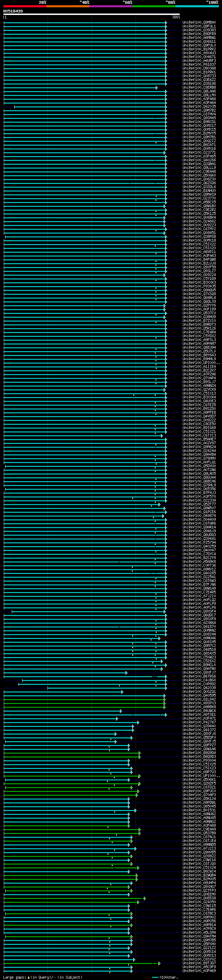
Task: Open hit UniRef100_Q06611
Action: [x=199, y=41]
